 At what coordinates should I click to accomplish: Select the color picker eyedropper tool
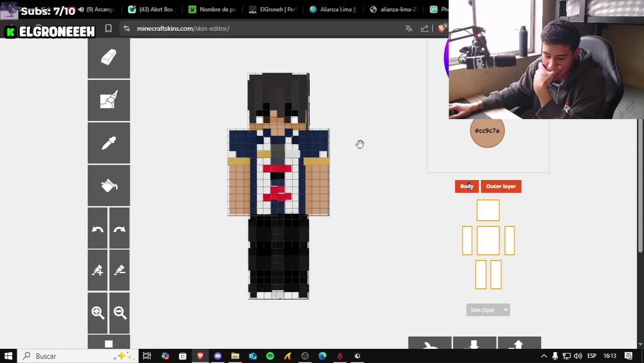[108, 143]
